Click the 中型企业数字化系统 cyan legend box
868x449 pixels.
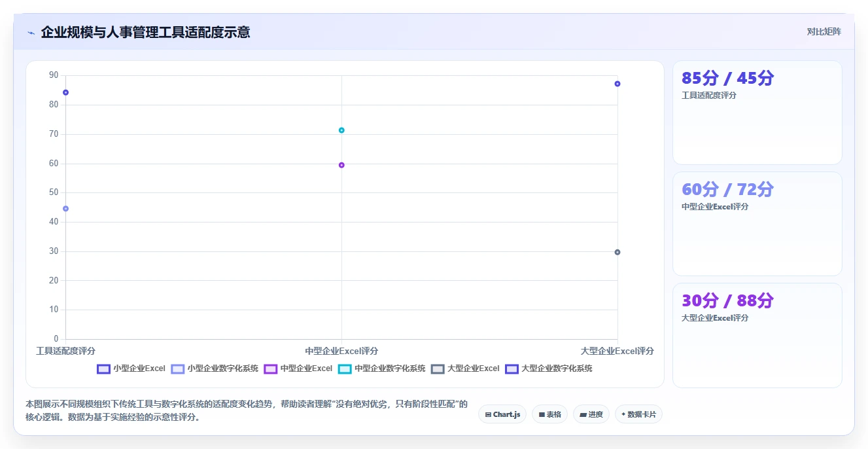tap(345, 368)
